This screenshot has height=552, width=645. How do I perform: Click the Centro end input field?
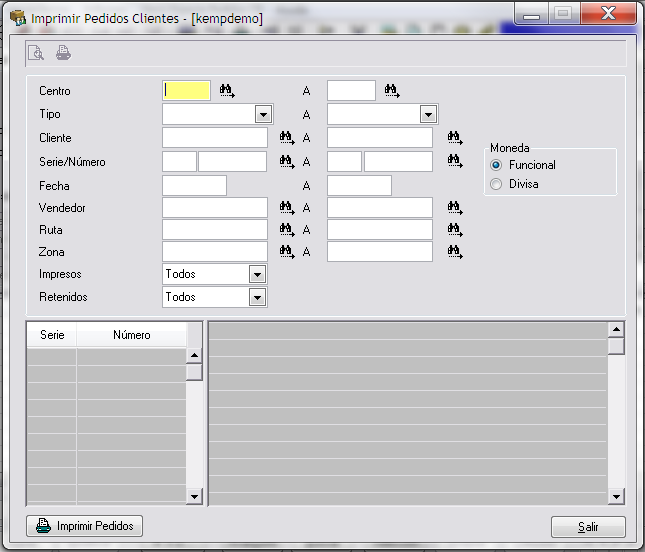[351, 90]
